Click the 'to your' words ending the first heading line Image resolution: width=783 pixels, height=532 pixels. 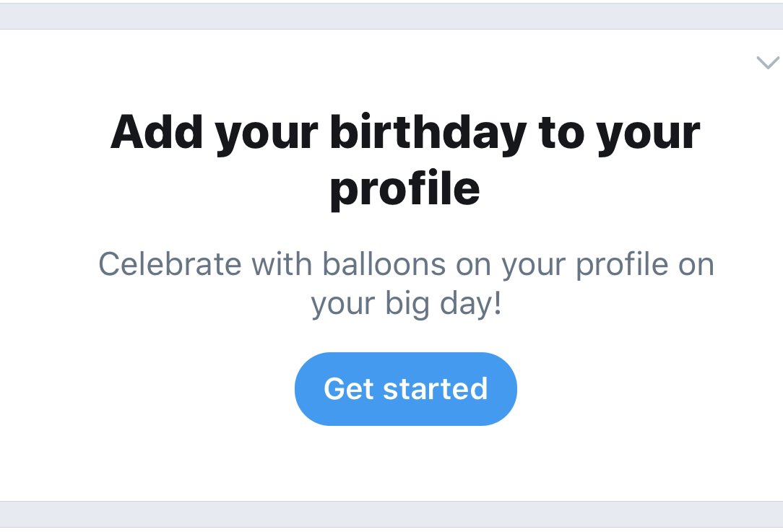619,134
